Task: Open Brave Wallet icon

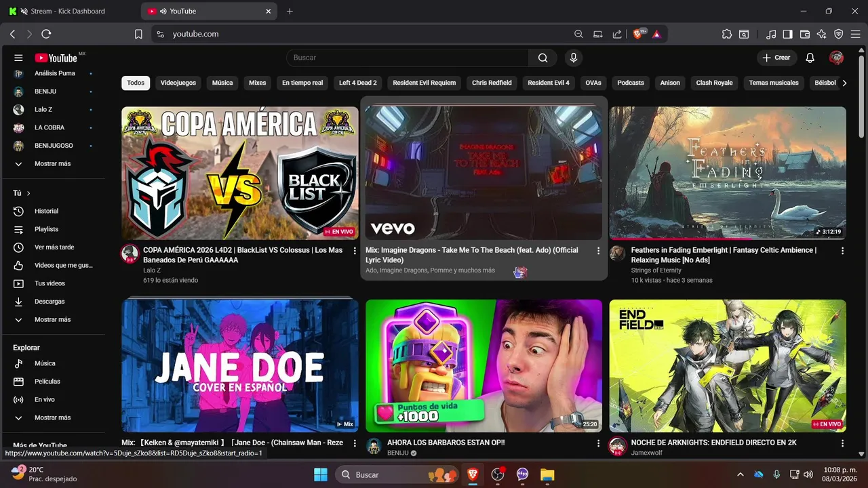Action: (x=805, y=34)
